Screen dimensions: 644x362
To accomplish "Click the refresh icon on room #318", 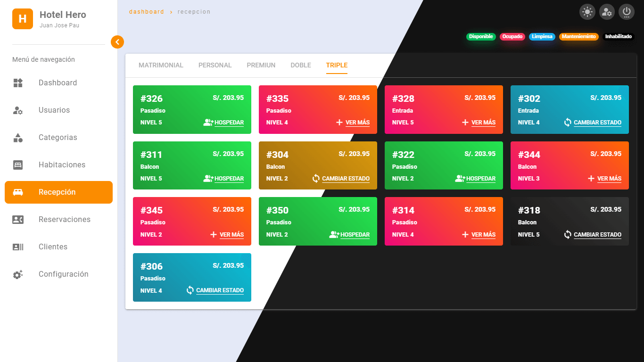I will 568,235.
